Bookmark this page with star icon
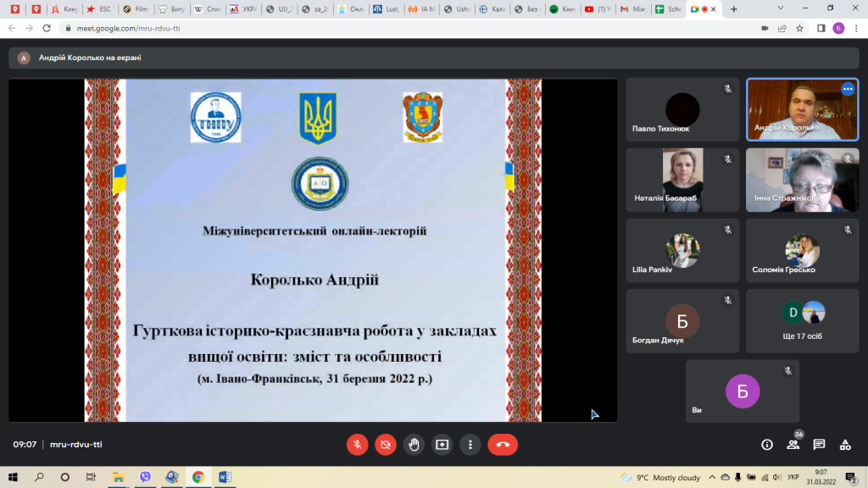868x488 pixels. point(799,27)
